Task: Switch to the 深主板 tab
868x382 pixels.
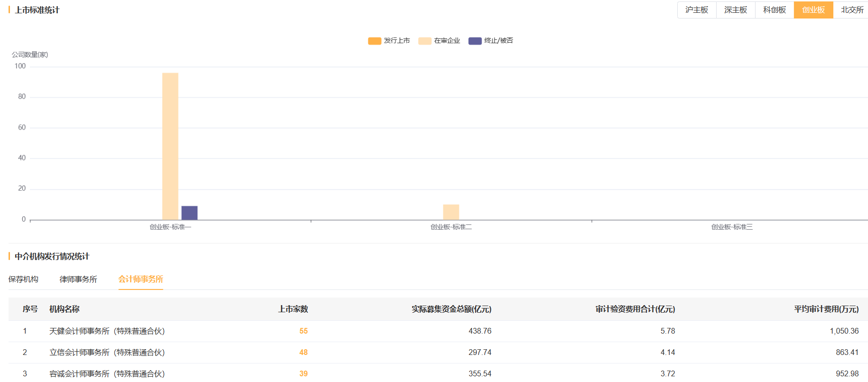Action: click(736, 10)
